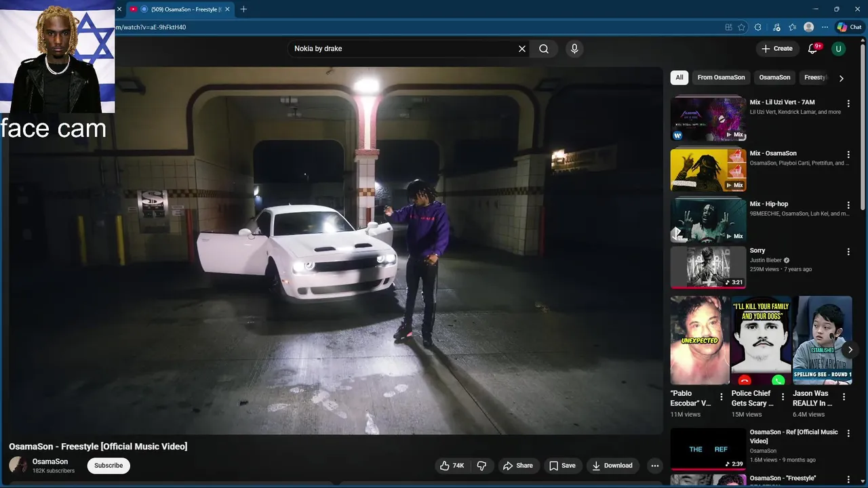Viewport: 868px width, 488px height.
Task: Select the From OsamaSon filter chip
Action: (x=721, y=77)
